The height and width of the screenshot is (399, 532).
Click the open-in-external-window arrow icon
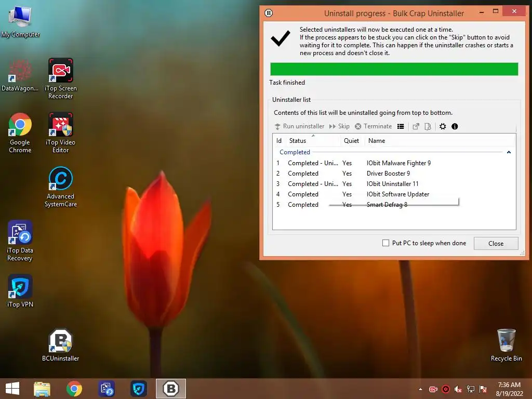click(416, 126)
